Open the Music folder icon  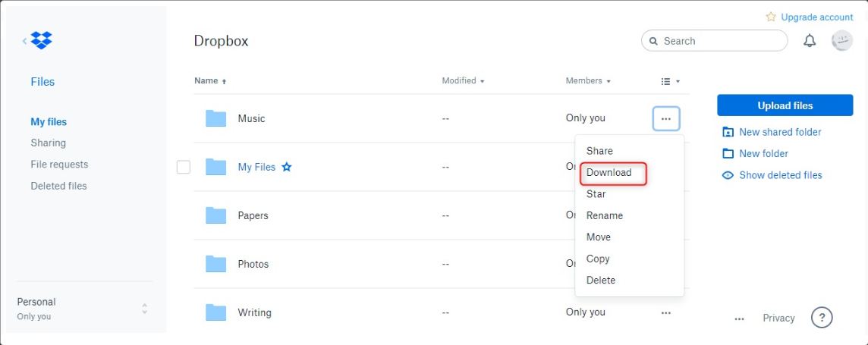pos(216,118)
